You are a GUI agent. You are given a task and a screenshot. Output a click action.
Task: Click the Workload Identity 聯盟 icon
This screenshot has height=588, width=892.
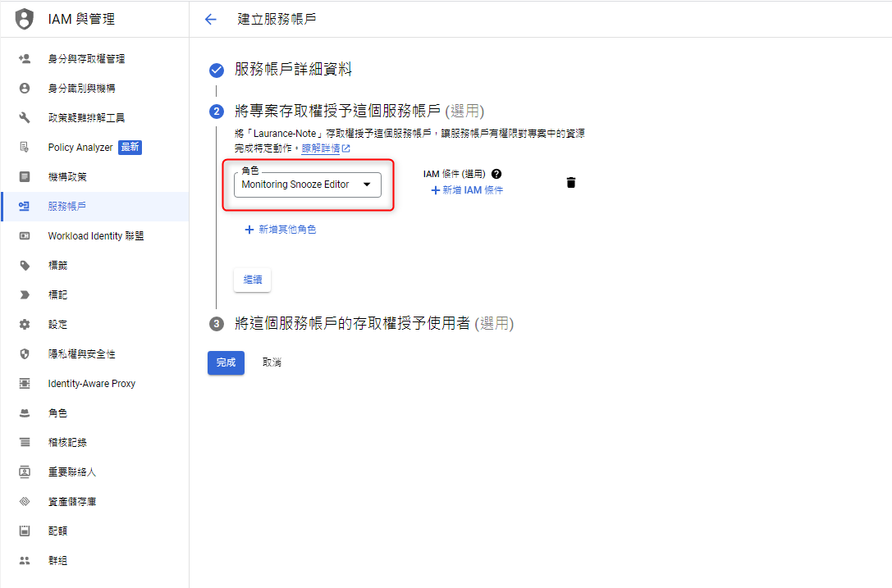point(25,236)
